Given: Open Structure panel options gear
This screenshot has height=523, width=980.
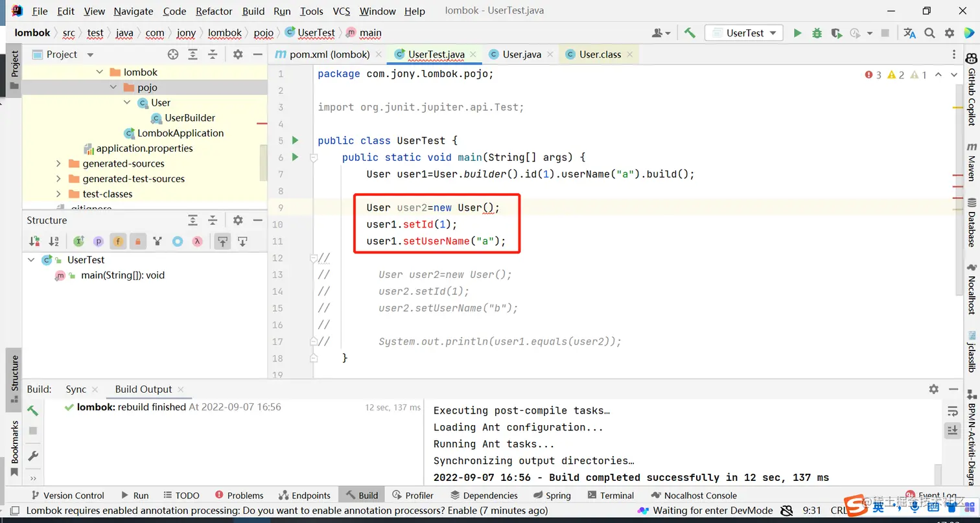Looking at the screenshot, I should pos(238,220).
